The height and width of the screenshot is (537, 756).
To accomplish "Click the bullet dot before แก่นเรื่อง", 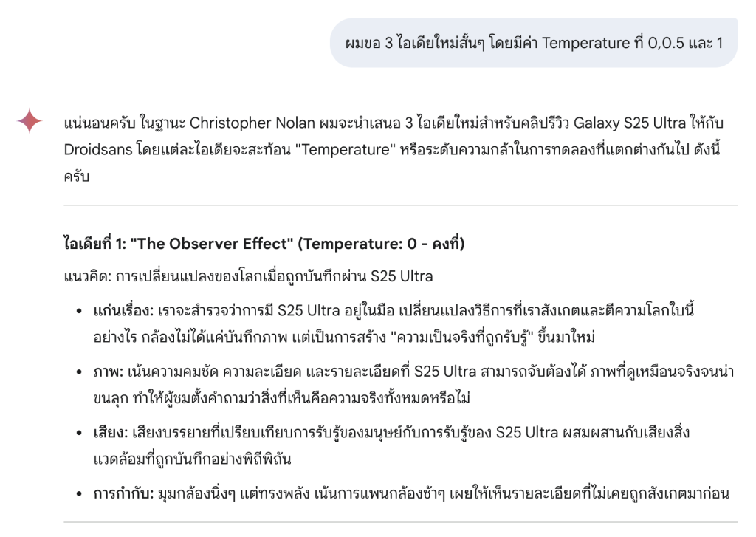I will [79, 311].
